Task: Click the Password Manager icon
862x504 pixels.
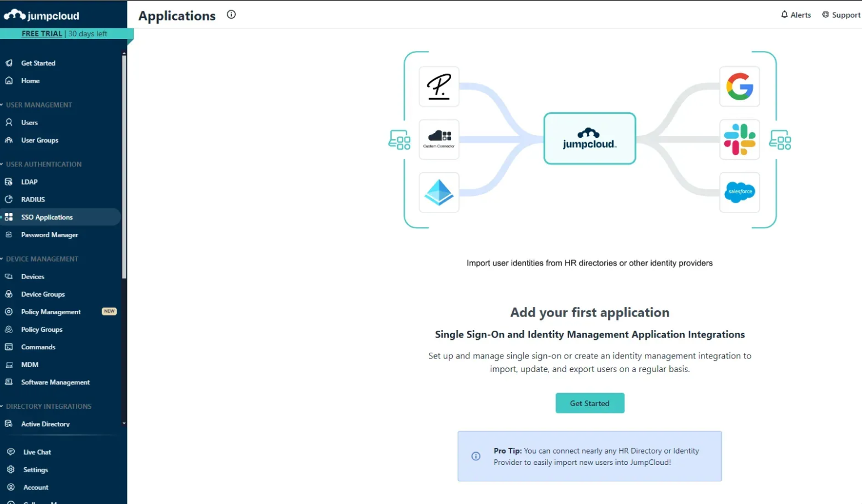Action: pos(9,234)
